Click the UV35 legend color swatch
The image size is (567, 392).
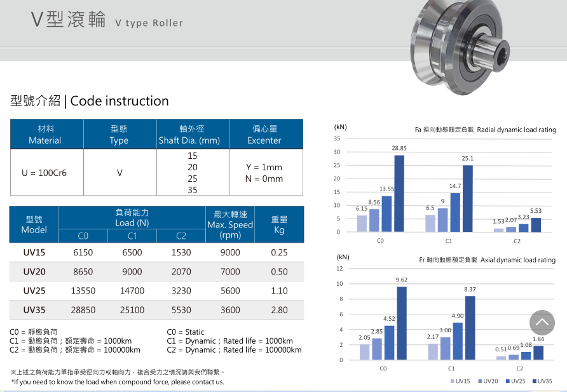tap(535, 381)
